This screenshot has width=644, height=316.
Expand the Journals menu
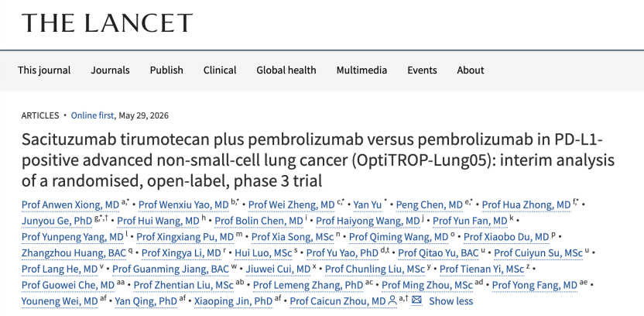tap(110, 70)
